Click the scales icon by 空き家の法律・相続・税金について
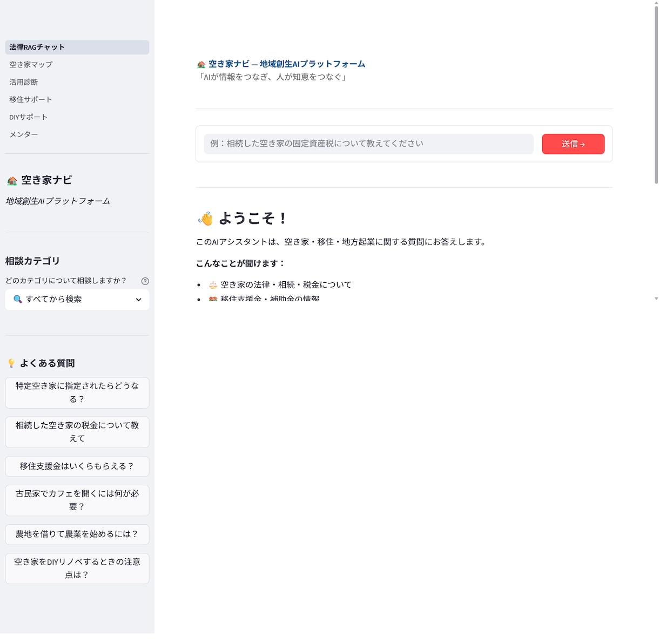Screen dimensions: 659x644 click(x=213, y=285)
